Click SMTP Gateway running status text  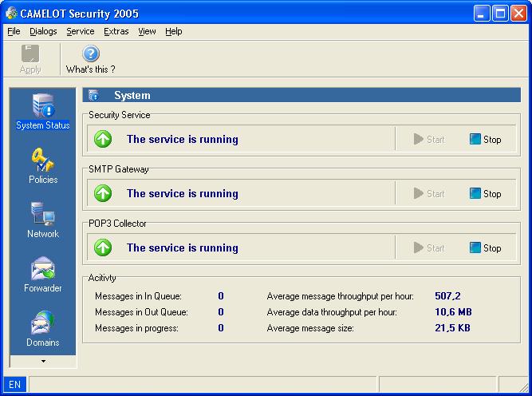pos(183,193)
